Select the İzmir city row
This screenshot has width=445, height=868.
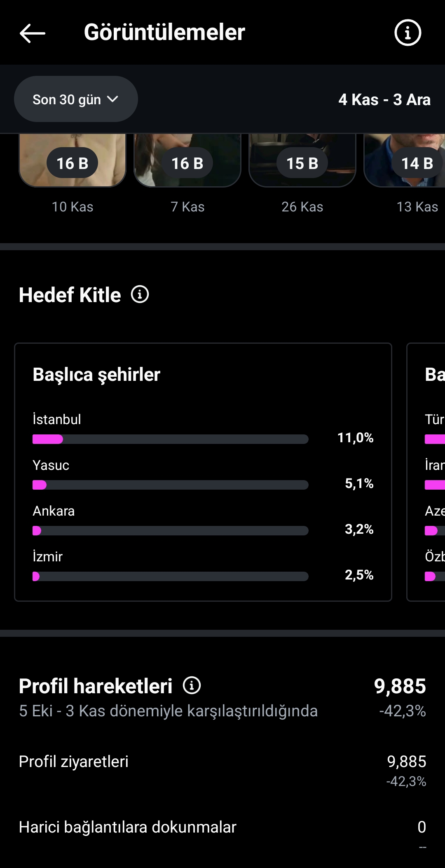tap(203, 566)
